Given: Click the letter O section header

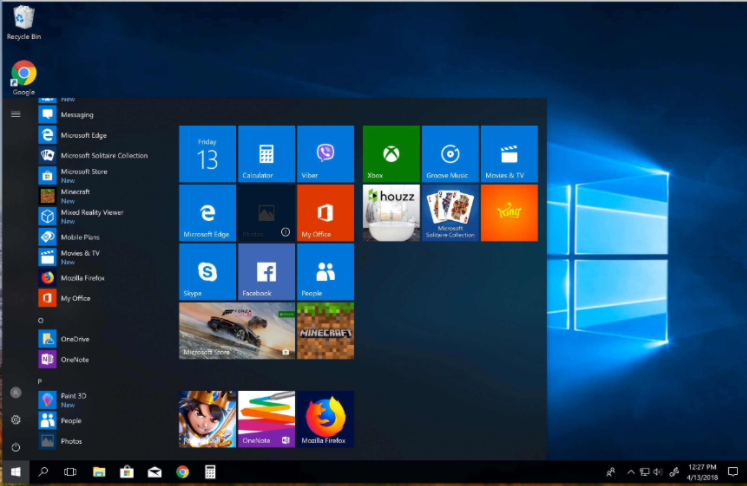Looking at the screenshot, I should click(x=40, y=321).
